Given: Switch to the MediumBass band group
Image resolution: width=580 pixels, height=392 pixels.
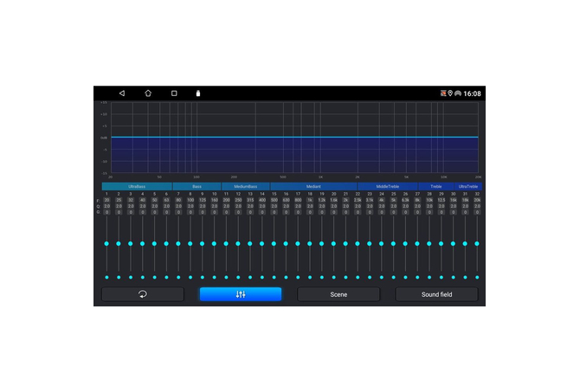Looking at the screenshot, I should [x=246, y=186].
